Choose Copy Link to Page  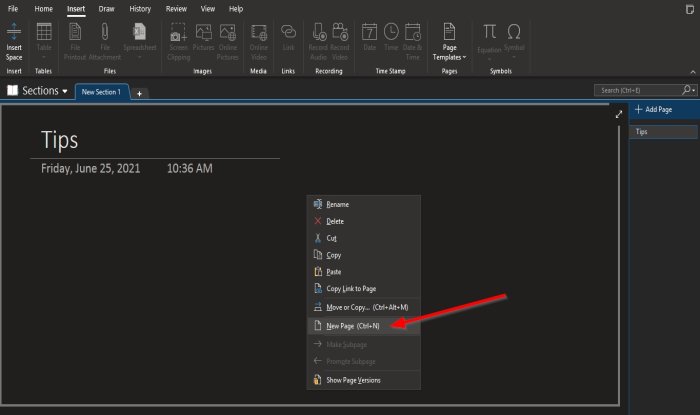(x=363, y=289)
